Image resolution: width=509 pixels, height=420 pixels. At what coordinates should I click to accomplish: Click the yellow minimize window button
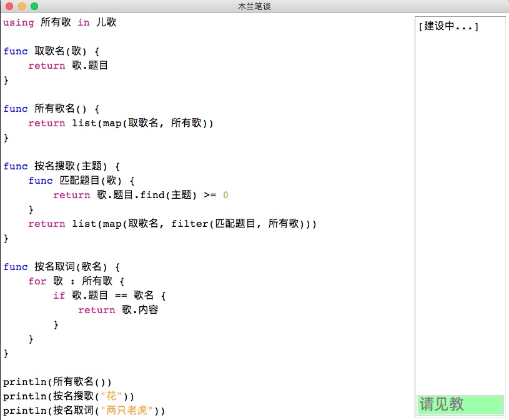[x=22, y=6]
